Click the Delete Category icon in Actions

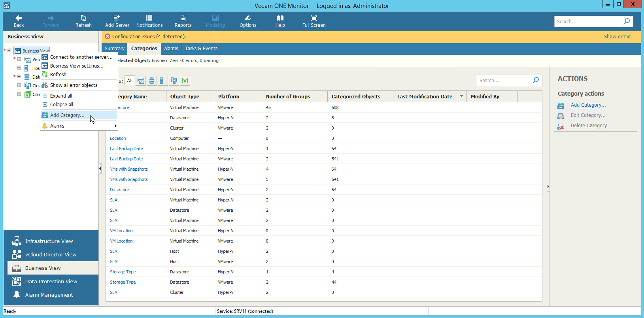pyautogui.click(x=561, y=126)
